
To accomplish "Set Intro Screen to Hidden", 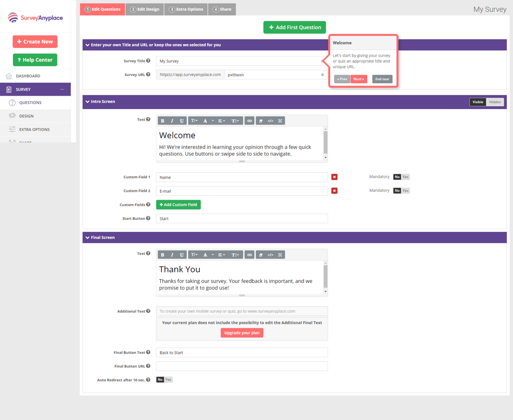I will pyautogui.click(x=494, y=102).
